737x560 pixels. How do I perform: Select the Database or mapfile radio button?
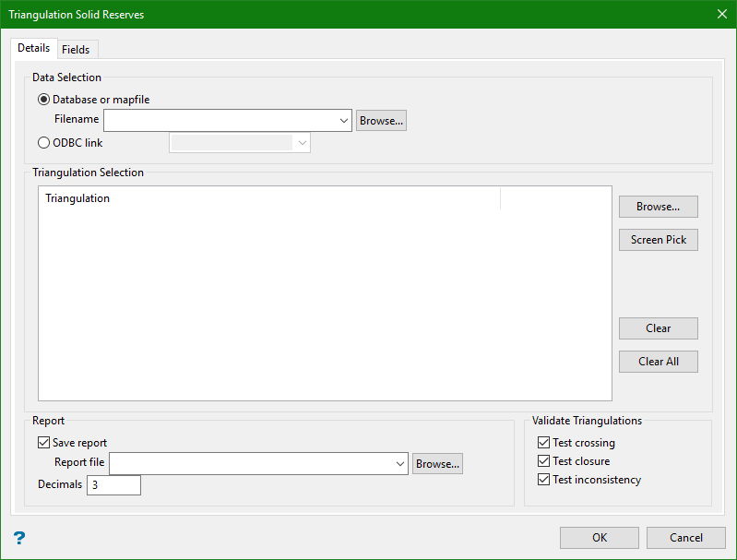(44, 100)
